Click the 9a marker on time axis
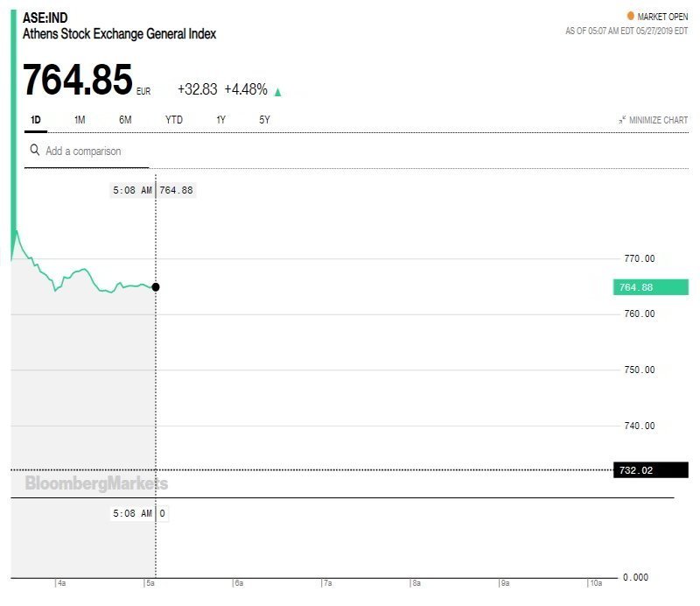Viewport: 700px width, 606px height. (x=505, y=582)
